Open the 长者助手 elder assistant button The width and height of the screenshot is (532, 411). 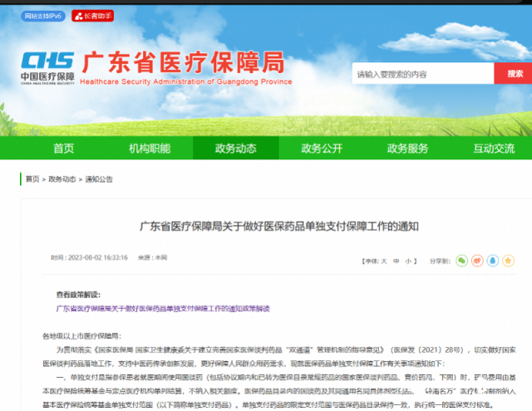pyautogui.click(x=92, y=16)
